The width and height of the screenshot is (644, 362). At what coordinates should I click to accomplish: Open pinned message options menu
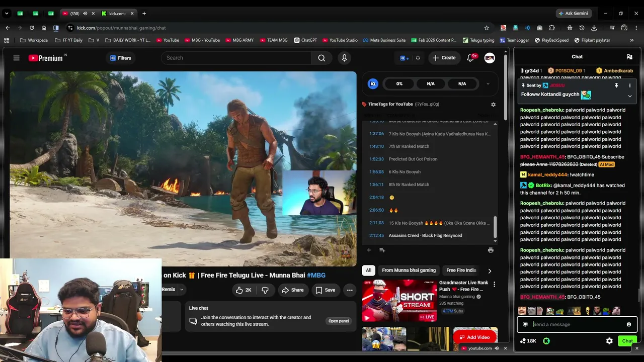[x=629, y=85]
